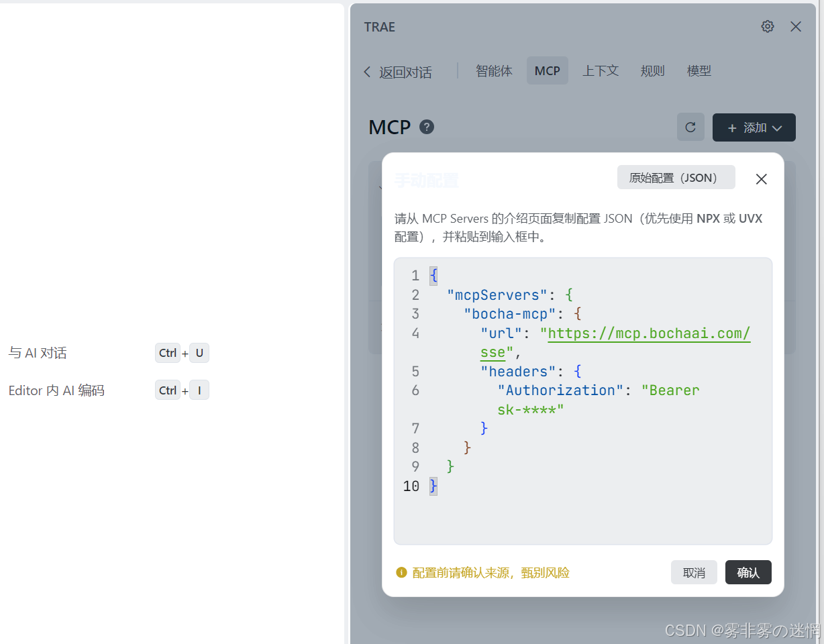Click the Editor 内 AI 编码 label
The image size is (824, 644).
[x=56, y=390]
